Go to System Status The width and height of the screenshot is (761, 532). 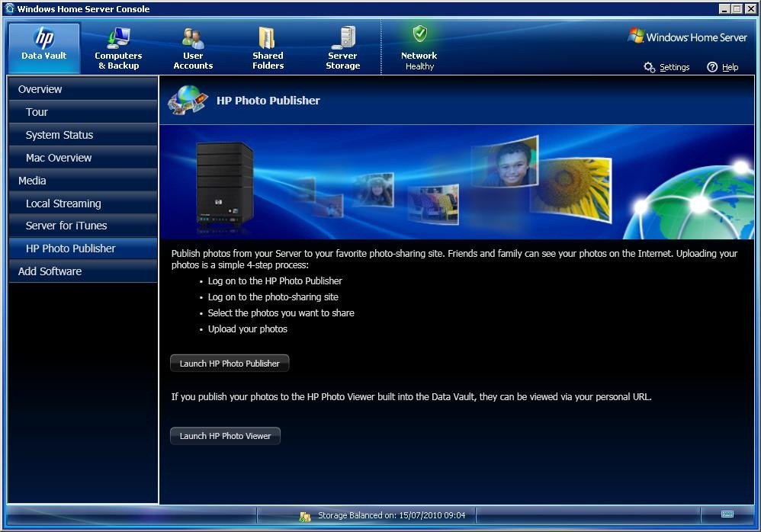coord(83,135)
